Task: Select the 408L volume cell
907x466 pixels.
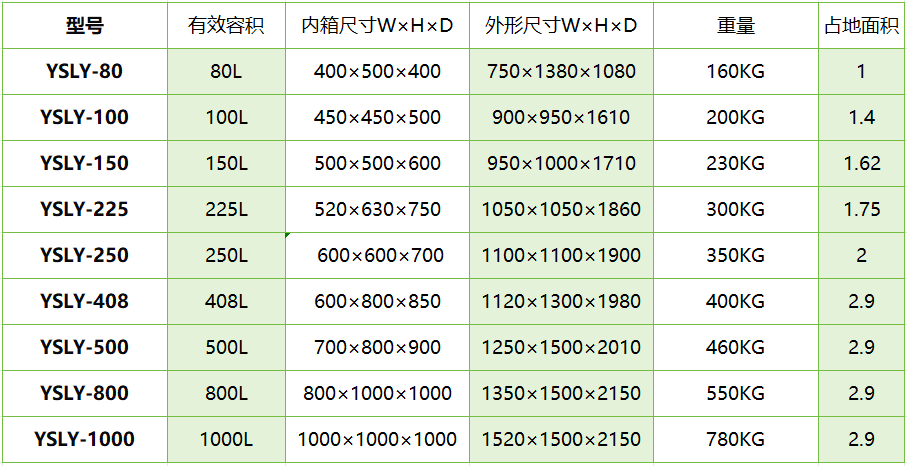Action: (226, 302)
